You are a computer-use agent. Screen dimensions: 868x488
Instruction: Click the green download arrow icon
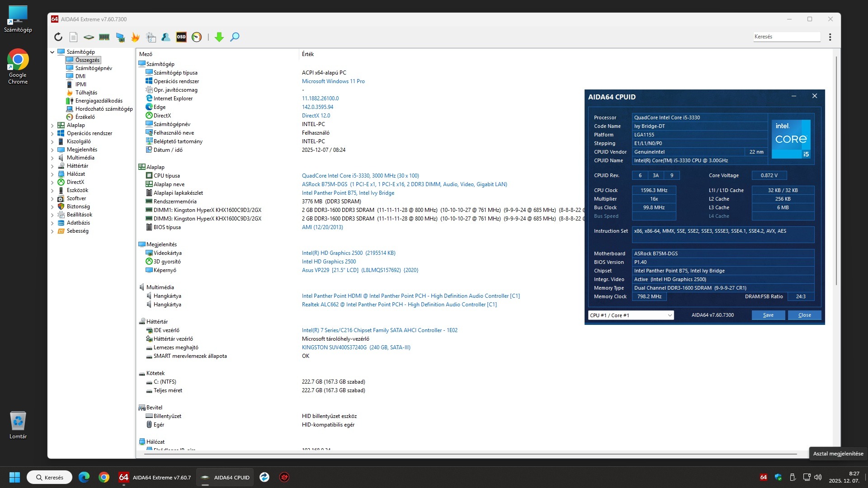point(219,37)
